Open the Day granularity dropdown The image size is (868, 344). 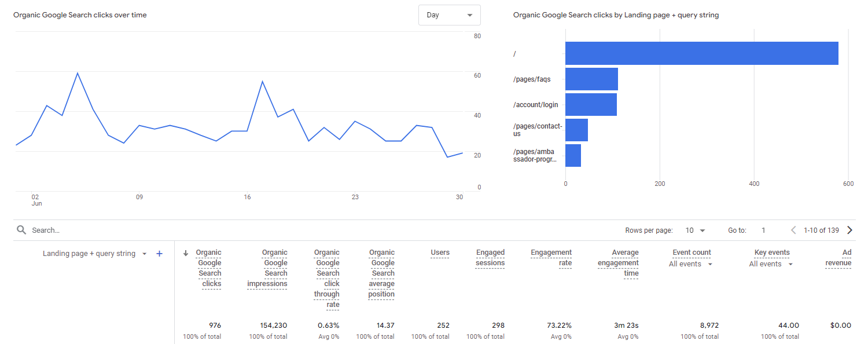(450, 15)
